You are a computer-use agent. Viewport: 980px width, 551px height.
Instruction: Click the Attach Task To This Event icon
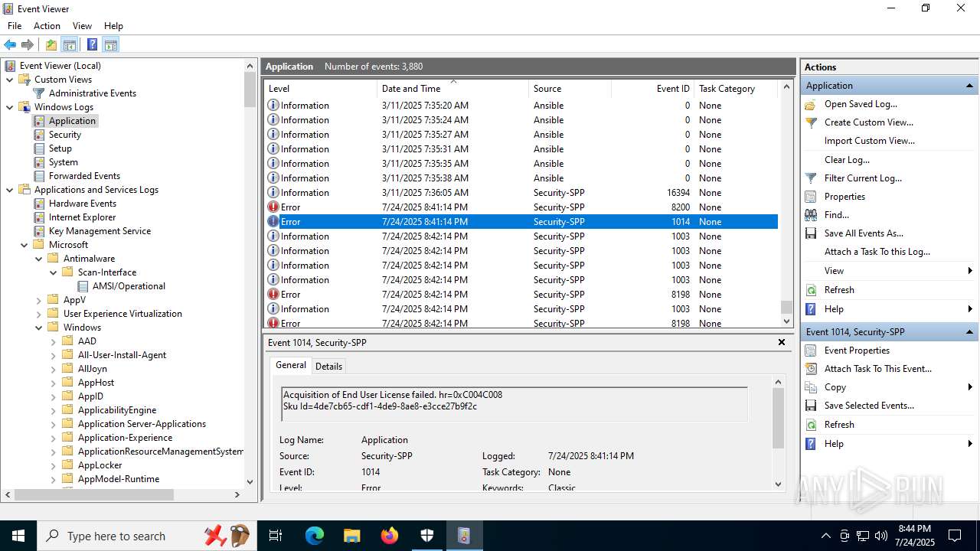[x=812, y=369]
